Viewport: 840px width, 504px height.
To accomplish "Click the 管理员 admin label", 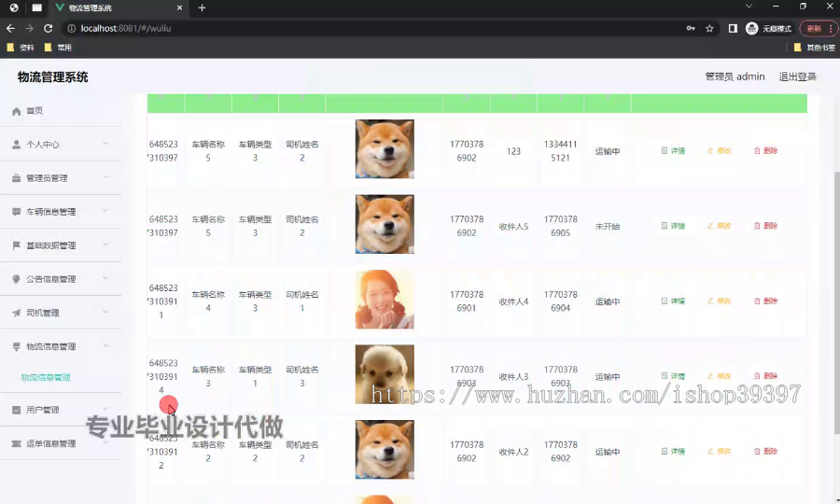I will click(x=735, y=77).
